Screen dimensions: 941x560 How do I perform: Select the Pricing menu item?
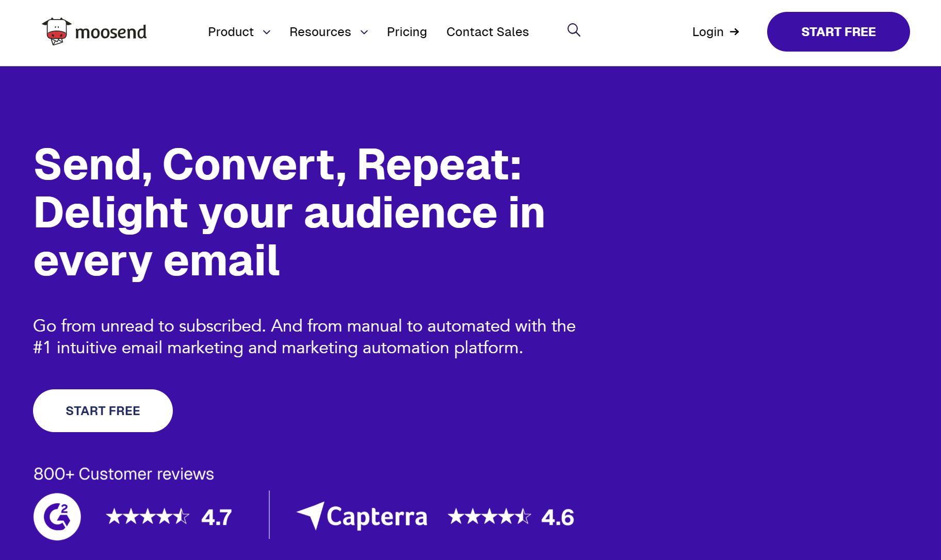tap(407, 31)
